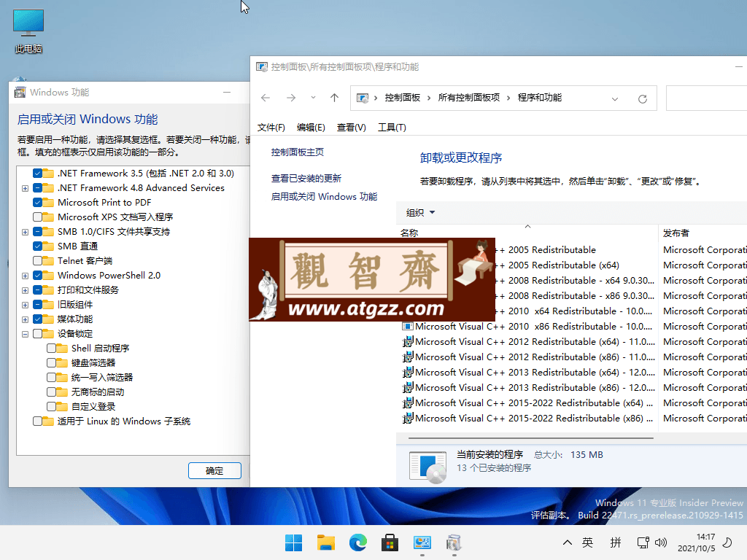Viewport: 747px width, 560px height.
Task: Sort by 名称 column header
Action: (409, 233)
